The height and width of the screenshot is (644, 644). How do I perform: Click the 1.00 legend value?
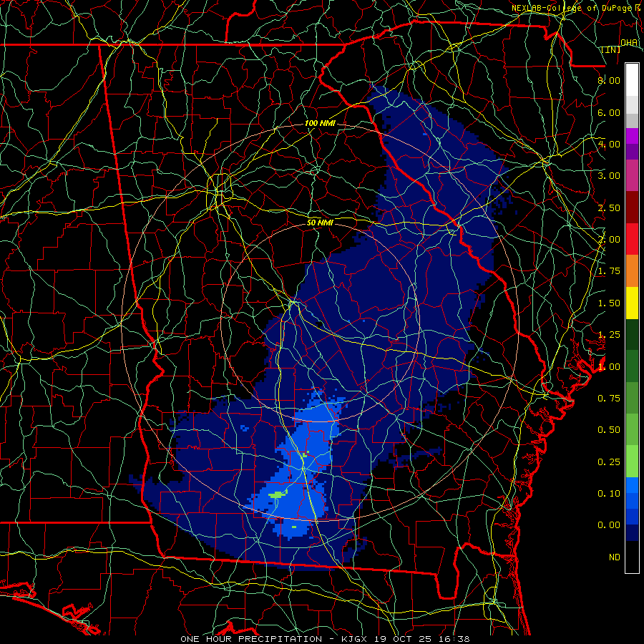coord(609,366)
